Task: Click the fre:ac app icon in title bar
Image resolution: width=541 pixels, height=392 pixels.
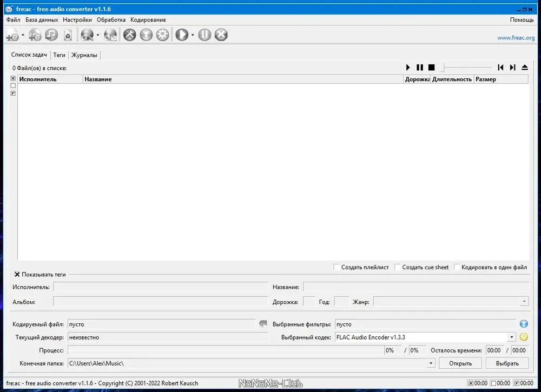Action: click(x=9, y=9)
